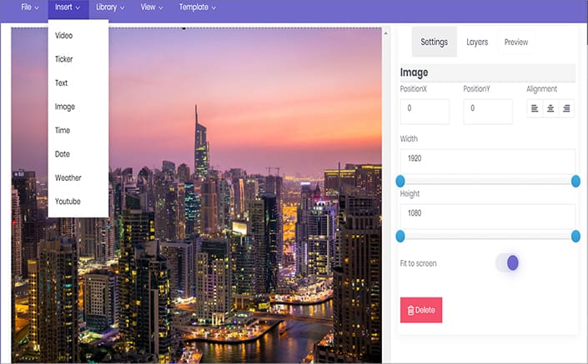
Task: Align image to the right
Action: click(566, 108)
